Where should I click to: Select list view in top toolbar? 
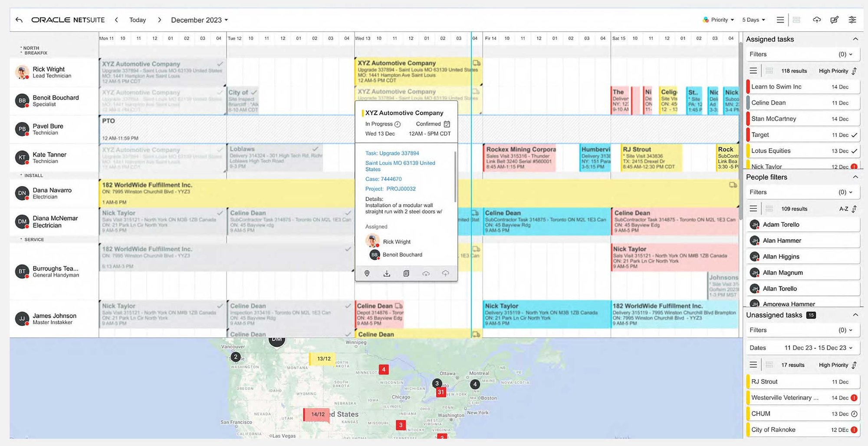tap(780, 20)
